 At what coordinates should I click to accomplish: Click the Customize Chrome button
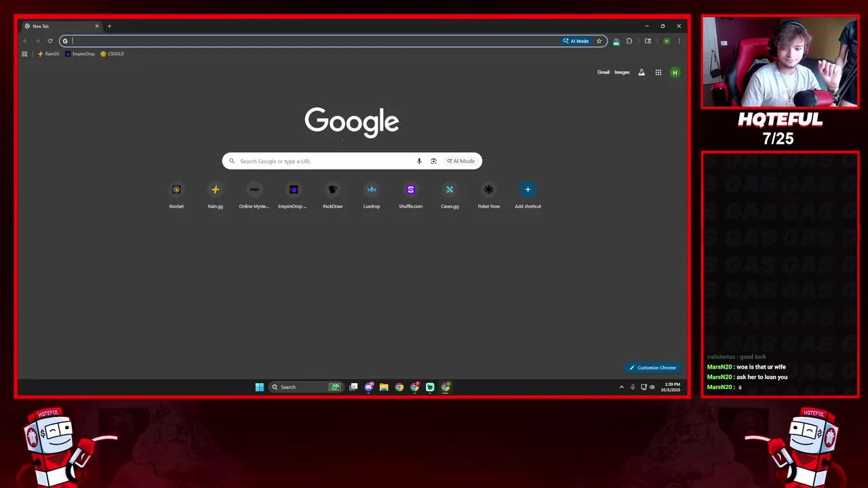coord(652,367)
